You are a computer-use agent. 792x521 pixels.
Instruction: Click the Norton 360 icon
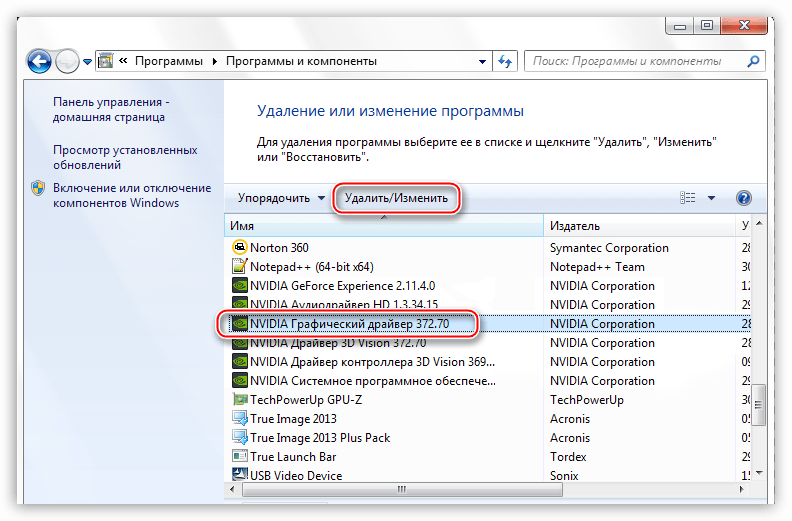pos(239,247)
